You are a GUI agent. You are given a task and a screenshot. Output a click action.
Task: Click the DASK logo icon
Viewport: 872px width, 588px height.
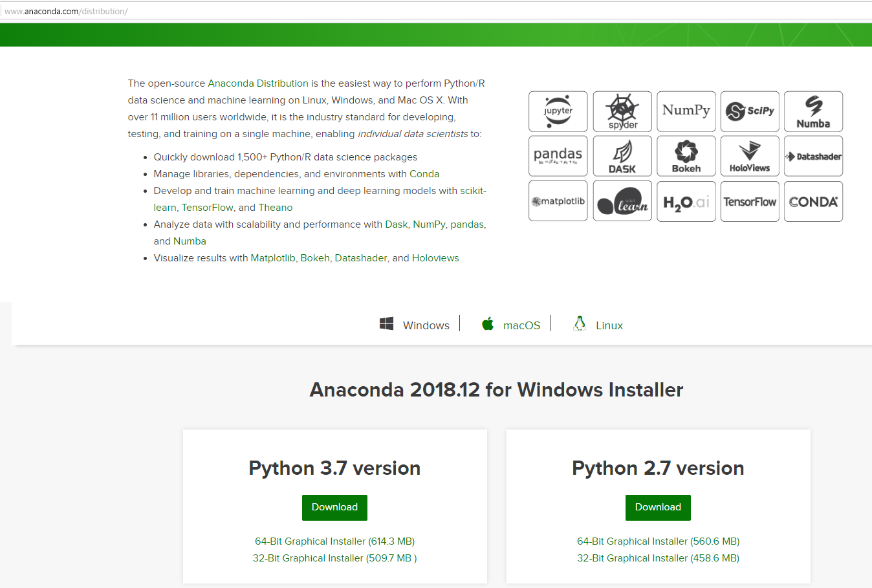pyautogui.click(x=622, y=156)
